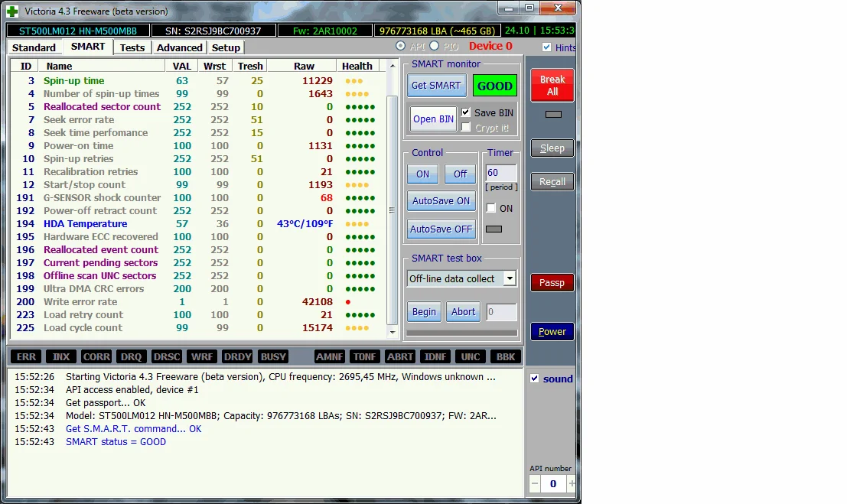Click the DRDY status indicator
Image resolution: width=847 pixels, height=504 pixels.
tap(237, 356)
